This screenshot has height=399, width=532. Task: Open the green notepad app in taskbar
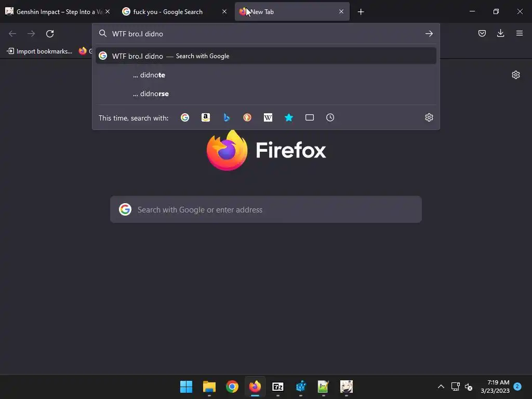[323, 387]
